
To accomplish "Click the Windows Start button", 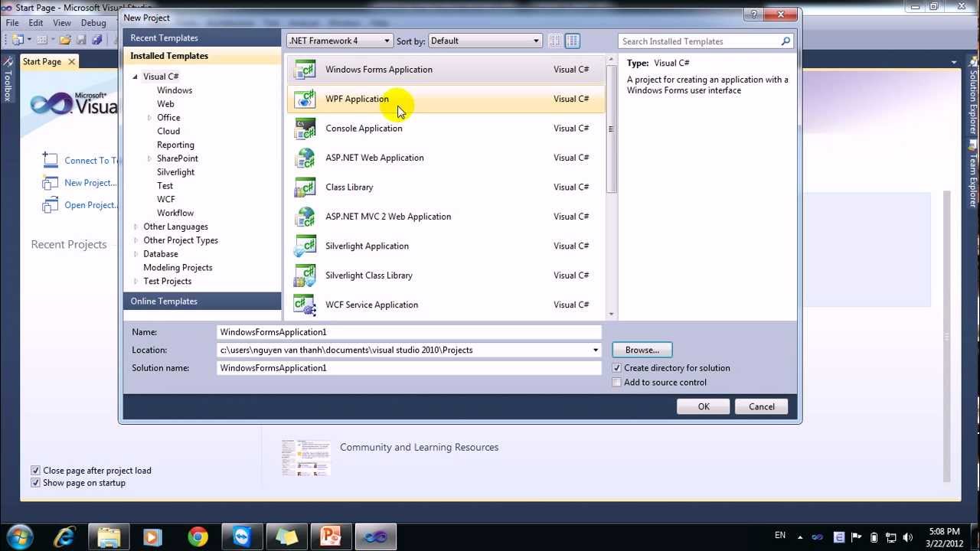I will [19, 536].
